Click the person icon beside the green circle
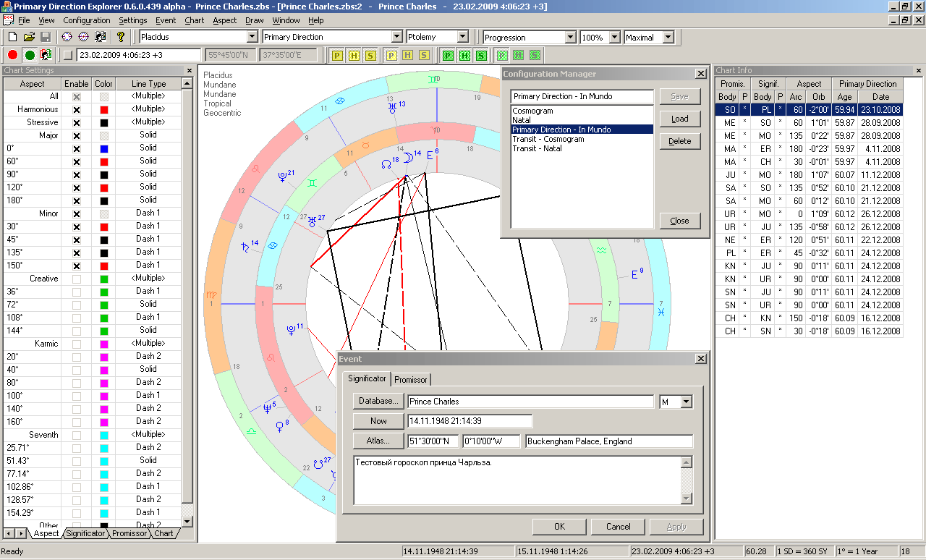Image resolution: width=926 pixels, height=560 pixels. [46, 55]
